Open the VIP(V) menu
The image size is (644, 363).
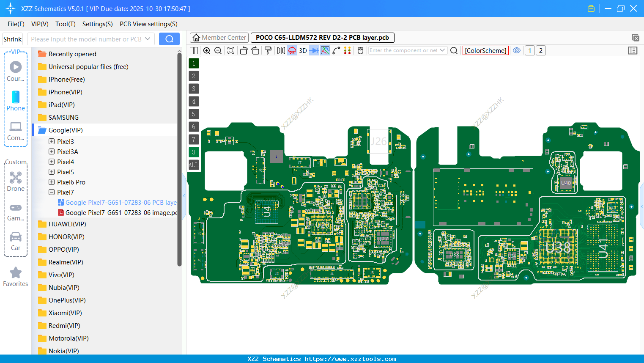[40, 24]
